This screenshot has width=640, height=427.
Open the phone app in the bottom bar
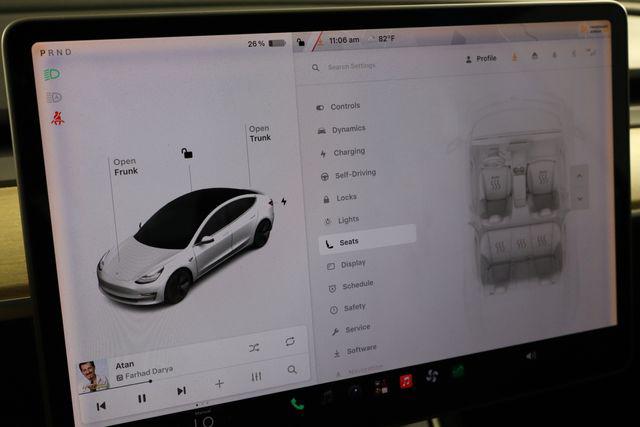[x=297, y=404]
